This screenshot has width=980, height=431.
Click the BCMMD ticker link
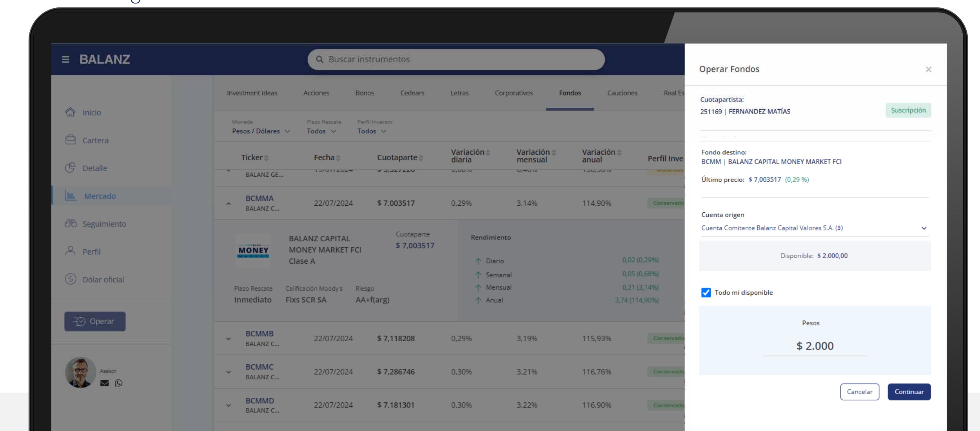pyautogui.click(x=260, y=400)
